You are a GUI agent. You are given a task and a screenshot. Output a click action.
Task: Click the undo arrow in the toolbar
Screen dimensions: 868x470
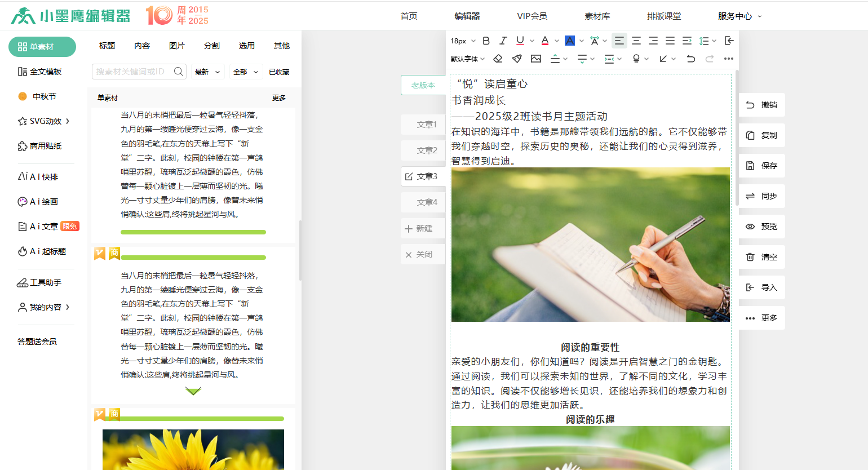[690, 59]
